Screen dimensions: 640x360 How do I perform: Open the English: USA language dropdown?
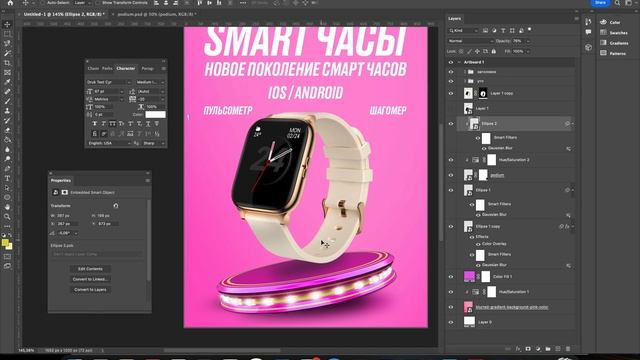point(109,143)
